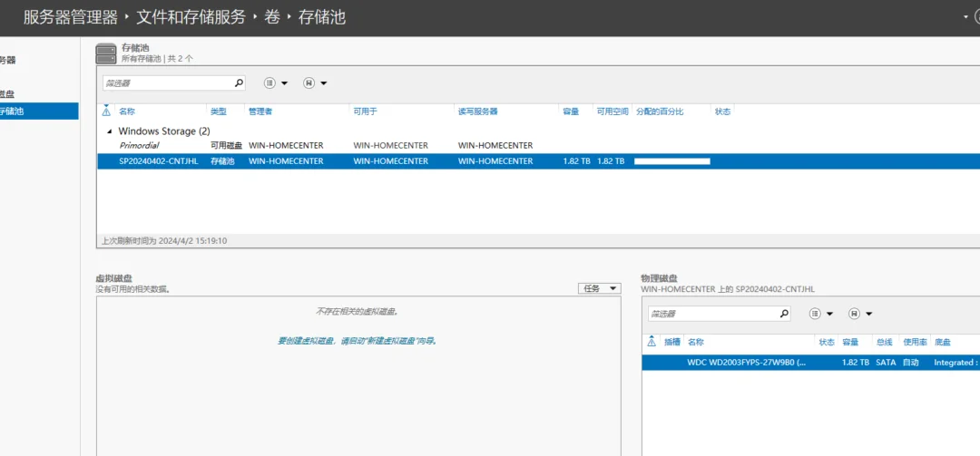Click 文件和存储服务 in the breadcrumb
Image resolution: width=980 pixels, height=456 pixels.
tap(191, 17)
